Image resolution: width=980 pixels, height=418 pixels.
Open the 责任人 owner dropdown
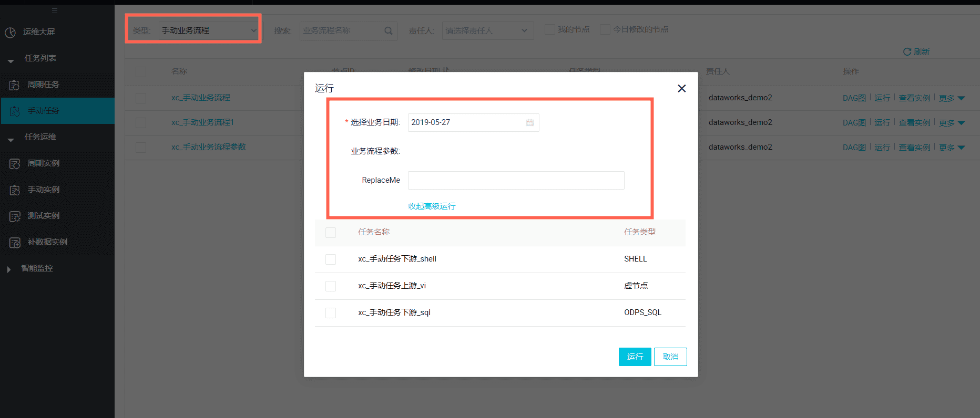tap(488, 30)
